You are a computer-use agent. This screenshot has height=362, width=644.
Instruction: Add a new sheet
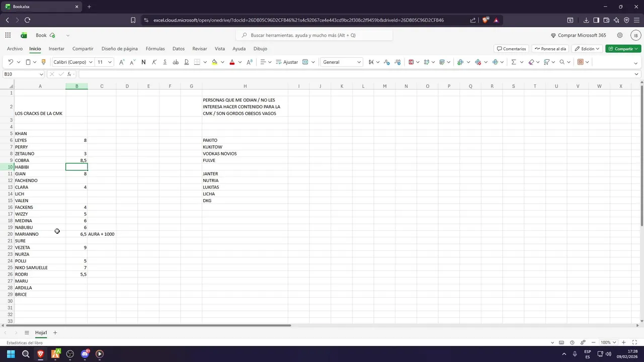click(55, 333)
